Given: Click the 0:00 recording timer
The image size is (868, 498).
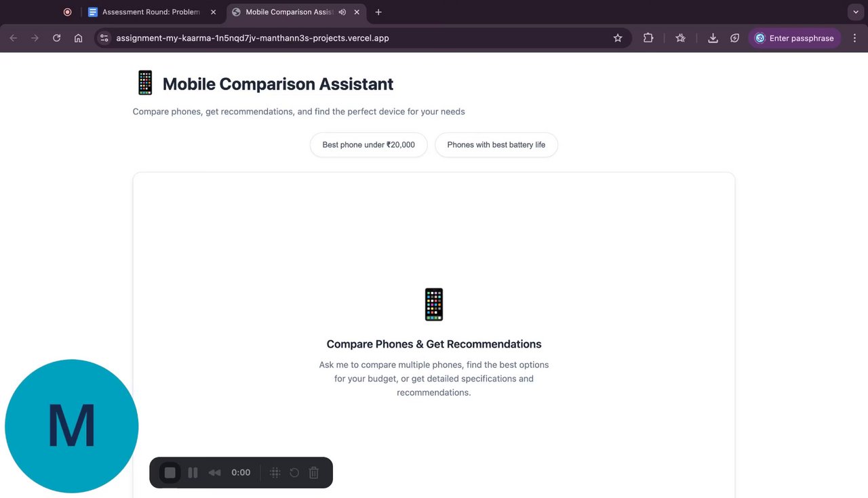Looking at the screenshot, I should [241, 472].
